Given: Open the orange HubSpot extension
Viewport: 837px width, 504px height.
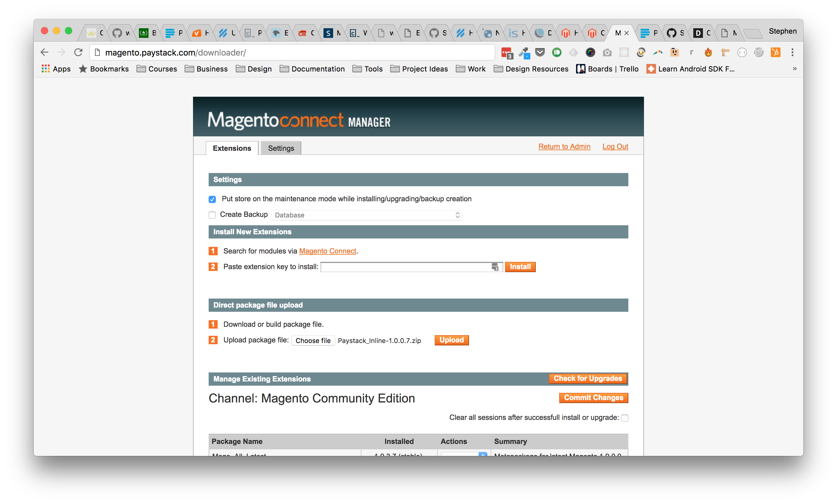Looking at the screenshot, I should pos(775,52).
